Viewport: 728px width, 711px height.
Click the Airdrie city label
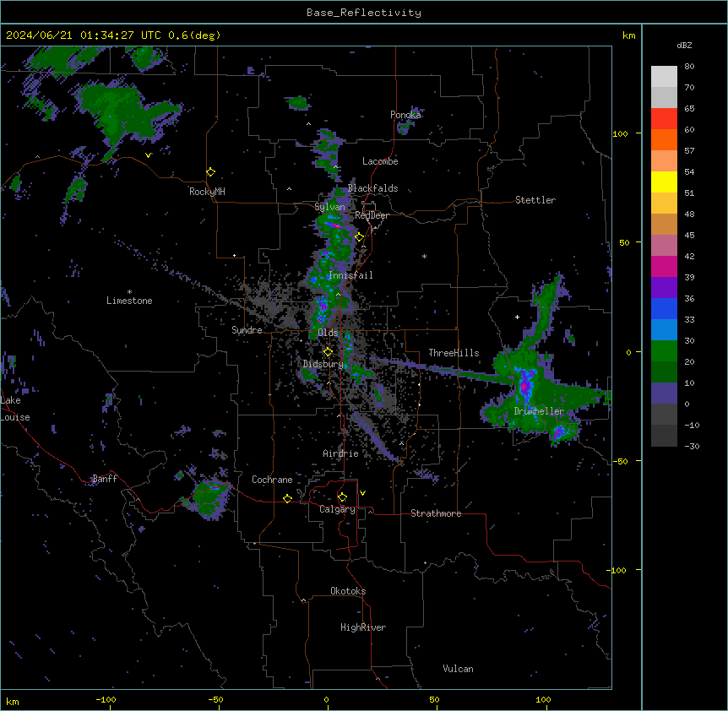(341, 453)
